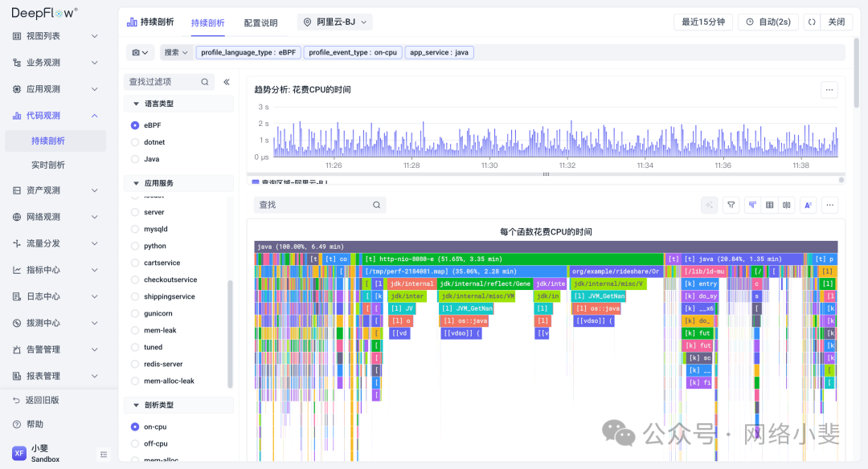Open the trend chart more-options ellipsis

pyautogui.click(x=829, y=90)
